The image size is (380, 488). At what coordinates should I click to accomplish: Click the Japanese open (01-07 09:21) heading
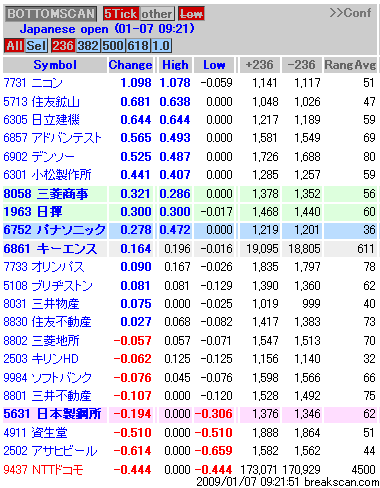pyautogui.click(x=107, y=29)
